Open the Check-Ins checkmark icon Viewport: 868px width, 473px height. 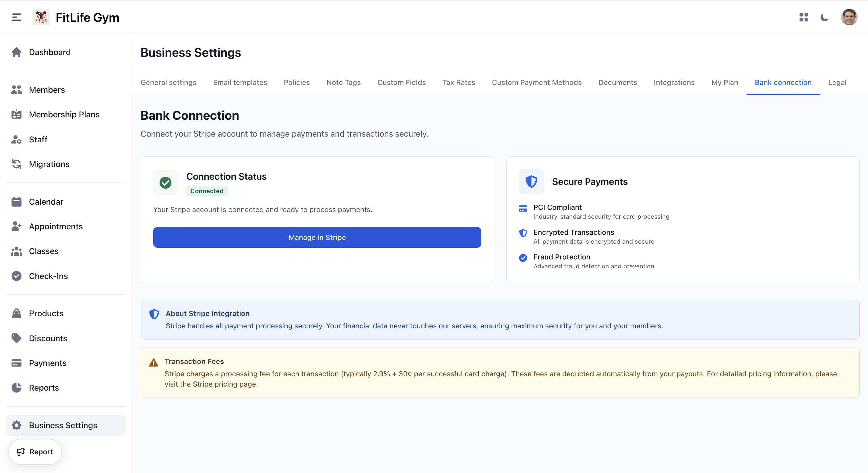point(16,276)
